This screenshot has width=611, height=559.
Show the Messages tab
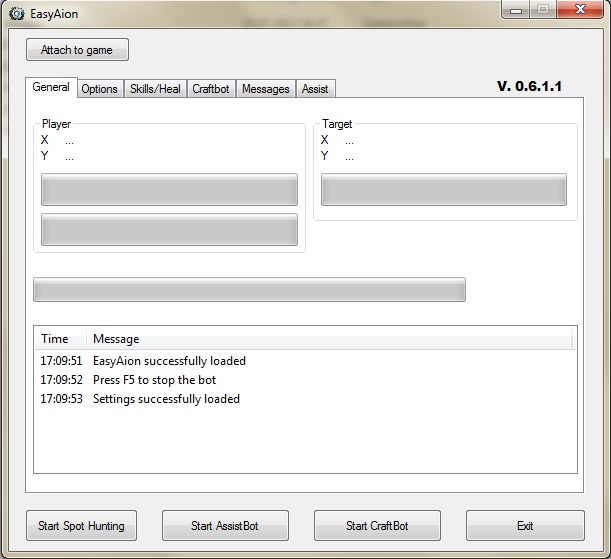266,89
